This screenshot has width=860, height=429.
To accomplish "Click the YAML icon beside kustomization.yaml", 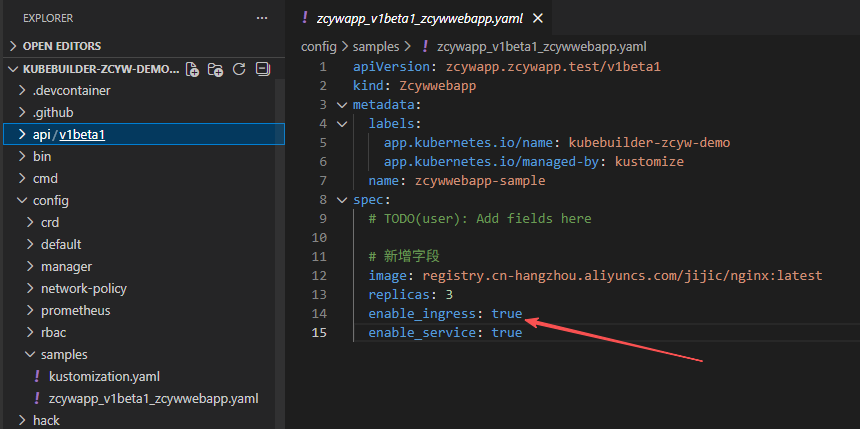I will pyautogui.click(x=37, y=376).
